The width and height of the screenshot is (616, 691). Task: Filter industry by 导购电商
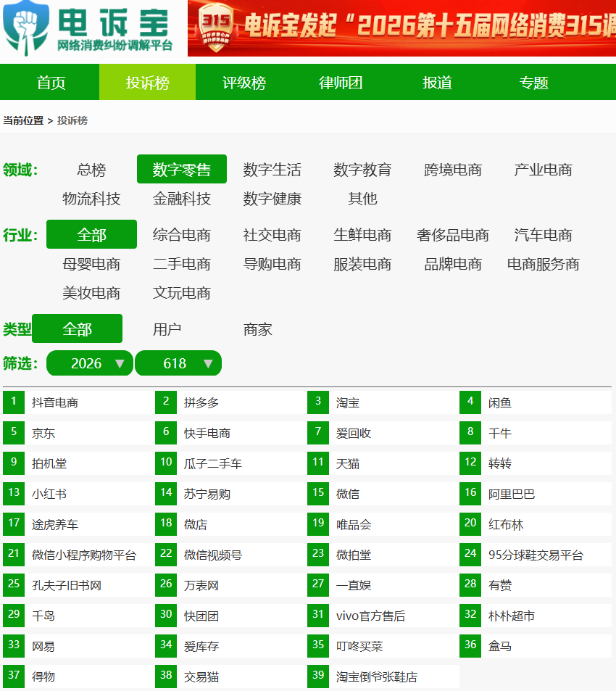point(272,263)
